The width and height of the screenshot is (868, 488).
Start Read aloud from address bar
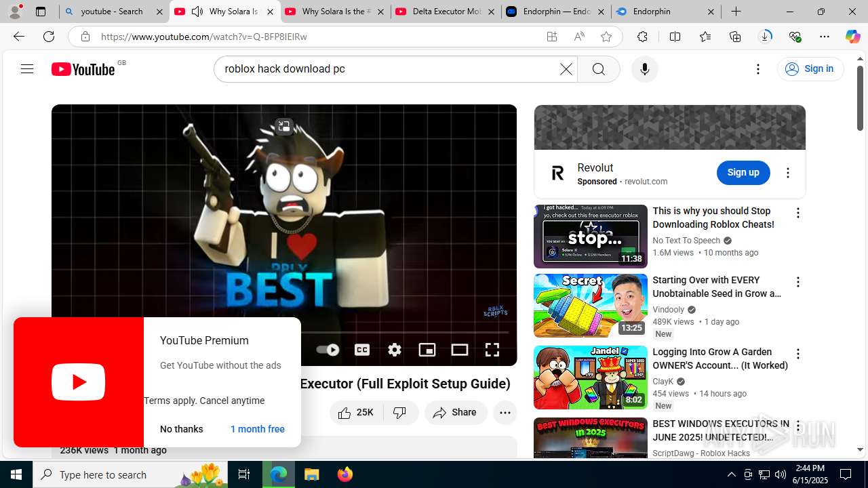[x=579, y=37]
